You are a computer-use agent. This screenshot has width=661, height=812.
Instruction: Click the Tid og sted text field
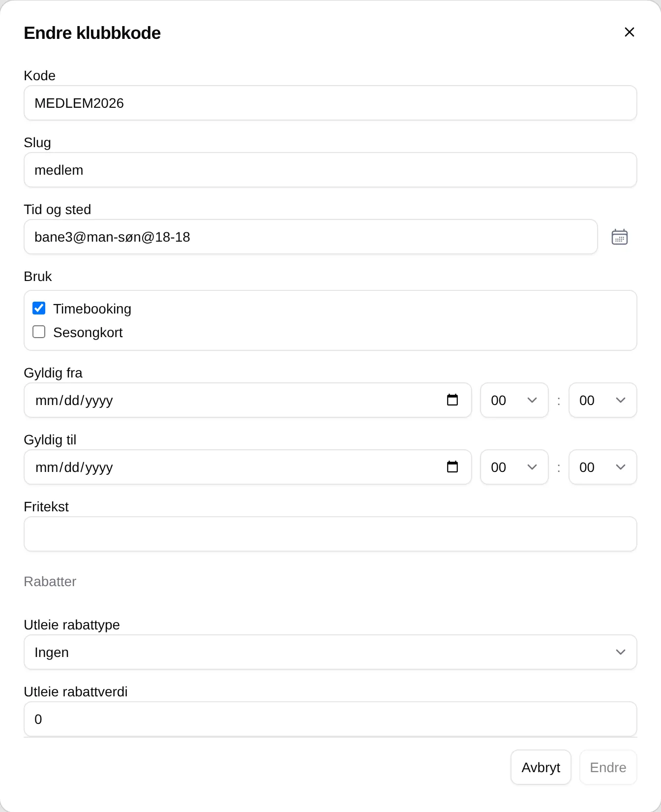311,237
